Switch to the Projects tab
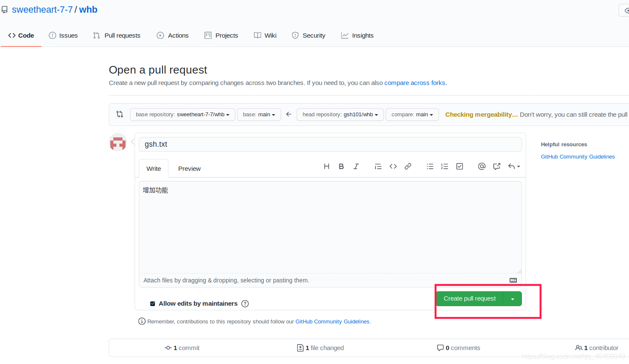 [x=221, y=36]
